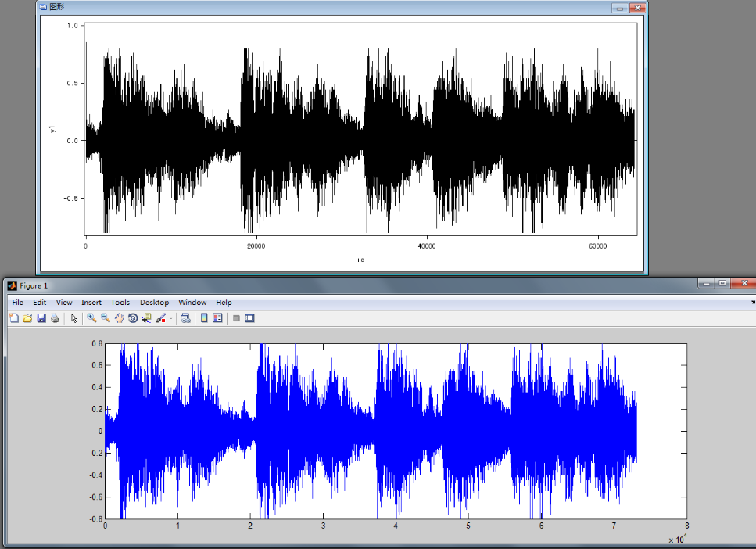Insert a legend using its toolbar icon

[x=217, y=318]
